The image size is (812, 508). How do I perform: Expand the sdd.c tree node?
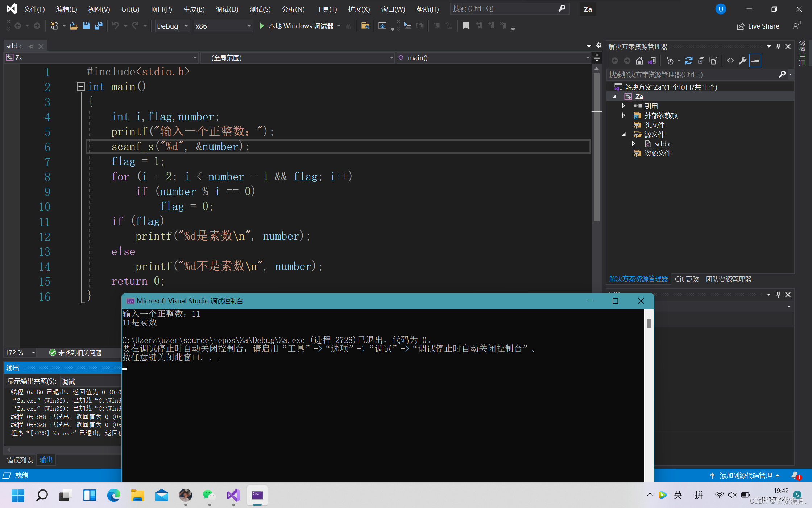point(633,144)
